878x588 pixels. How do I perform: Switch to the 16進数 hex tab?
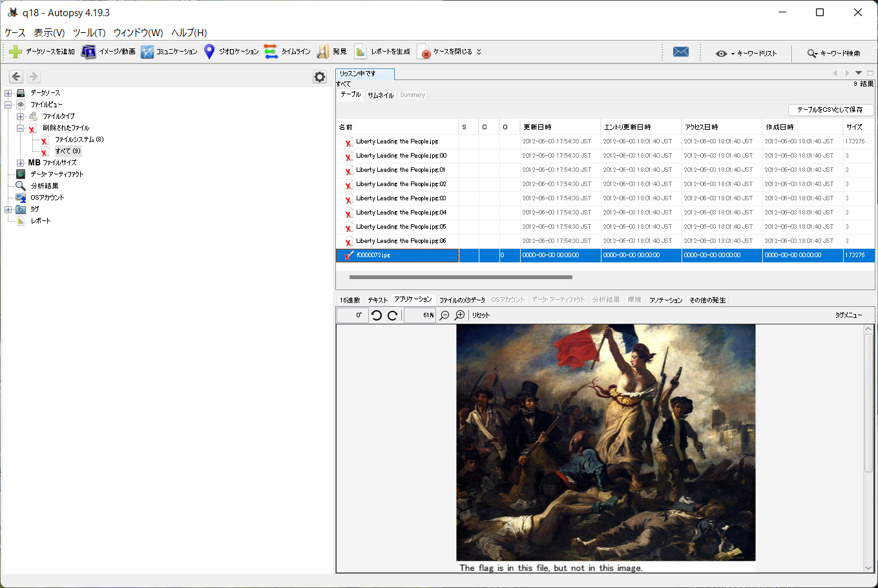350,300
